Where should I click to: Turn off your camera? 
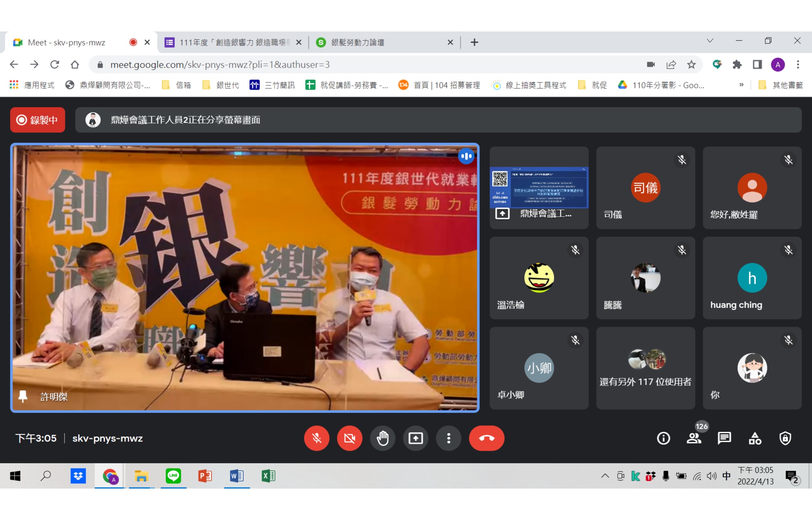point(350,438)
